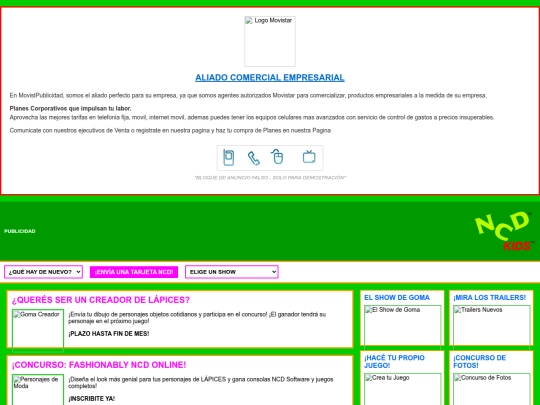Screen dimensions: 540x405
Task: Open ¡Concurso: Fashionably NCD Online! heading
Action: (x=99, y=365)
